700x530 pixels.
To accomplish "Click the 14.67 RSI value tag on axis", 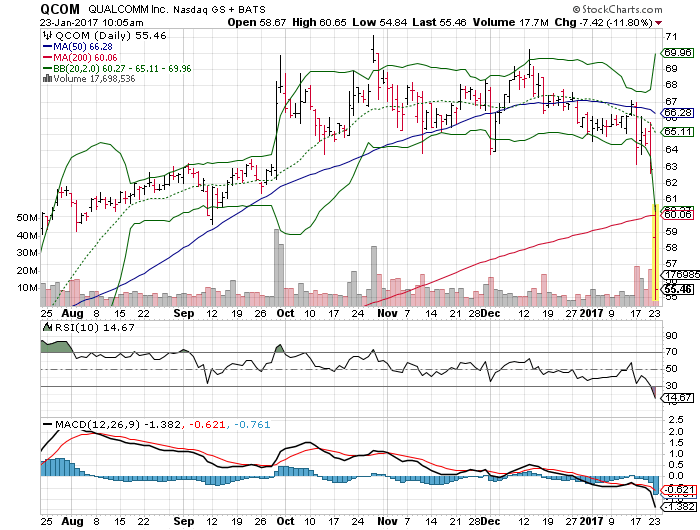I will click(678, 397).
